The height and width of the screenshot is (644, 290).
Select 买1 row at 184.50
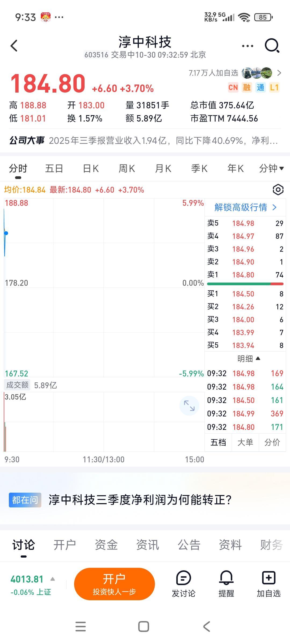click(245, 294)
